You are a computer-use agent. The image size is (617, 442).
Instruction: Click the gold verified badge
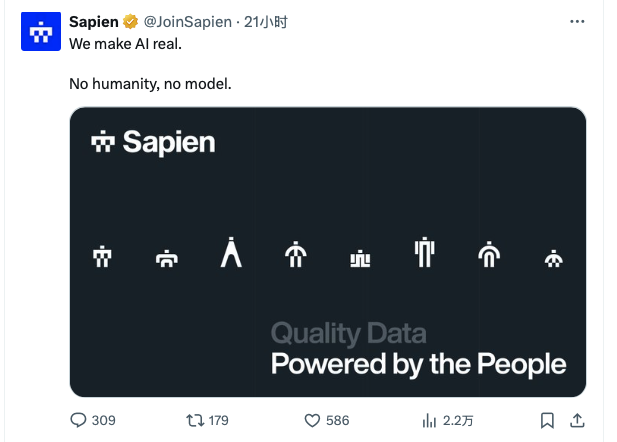click(130, 22)
